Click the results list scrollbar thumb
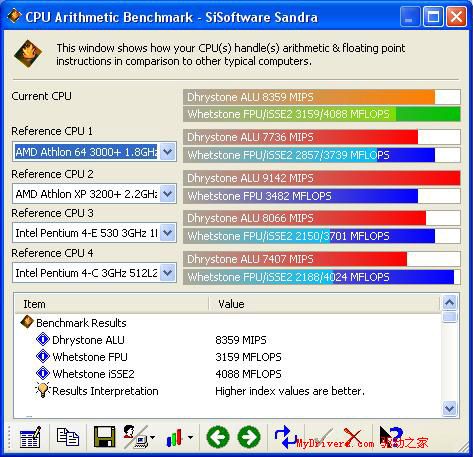This screenshot has height=457, width=473. [450, 317]
